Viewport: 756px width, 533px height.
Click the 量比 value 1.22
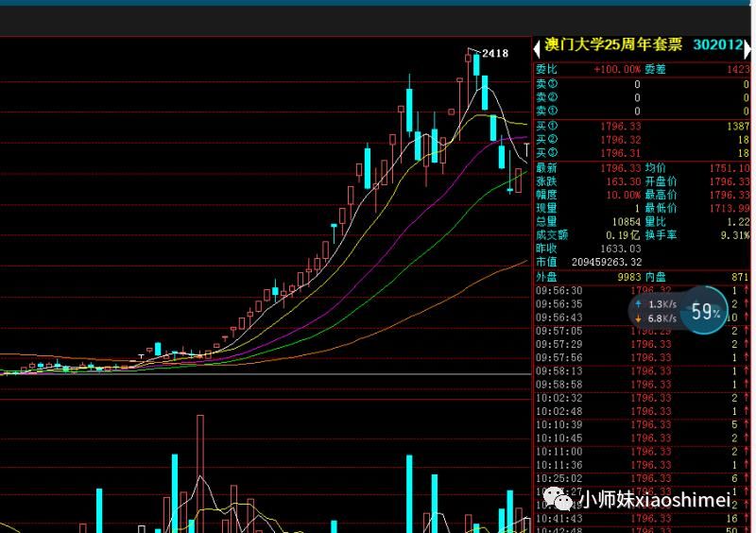(738, 222)
